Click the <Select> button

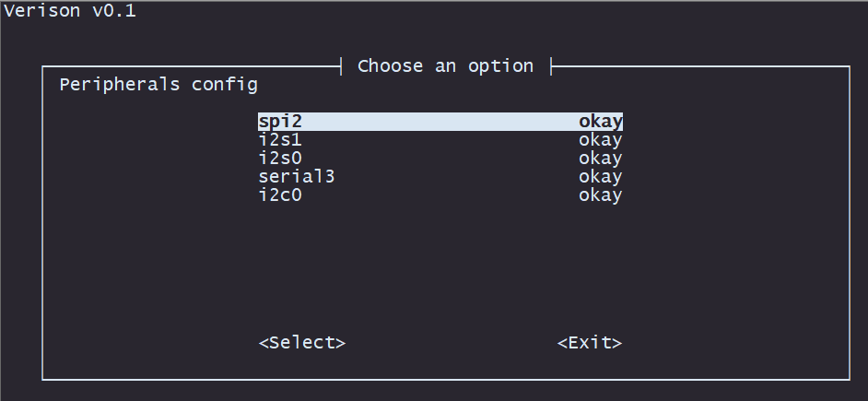tap(302, 343)
